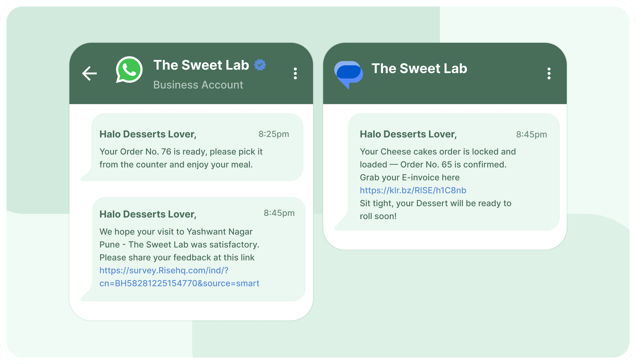Viewport: 636px width, 364px height.
Task: Click 8:45pm timestamp on the feedback message
Action: tap(279, 213)
